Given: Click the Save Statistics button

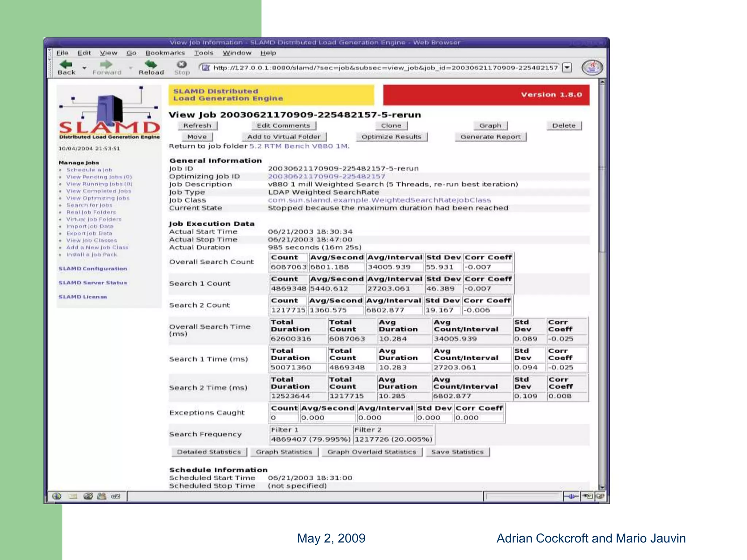Looking at the screenshot, I should (457, 452).
